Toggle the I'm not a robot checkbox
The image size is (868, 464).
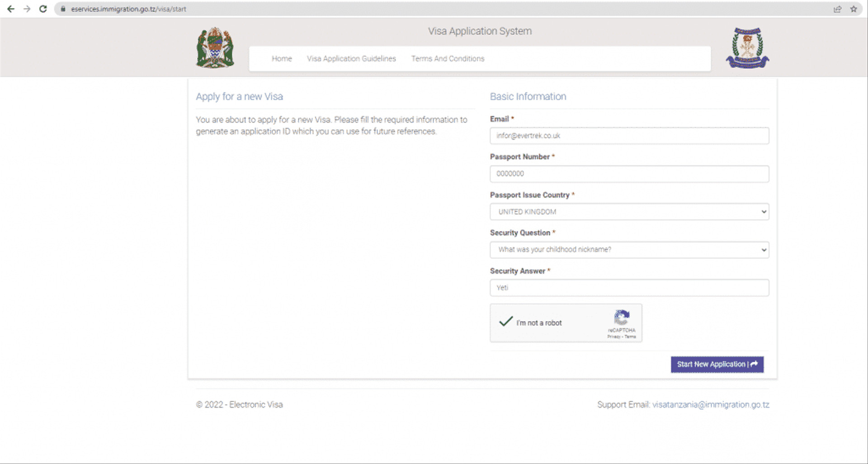(505, 322)
